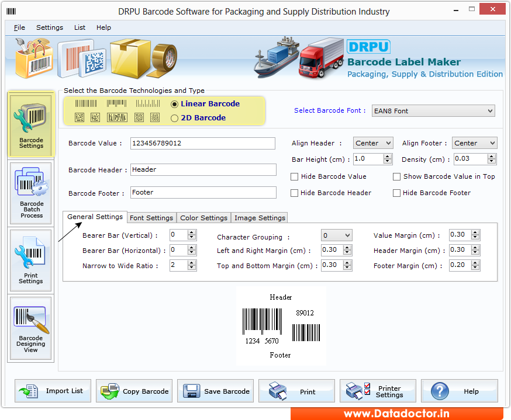Open Barcode Batch Process panel
The width and height of the screenshot is (511, 420).
[x=31, y=193]
